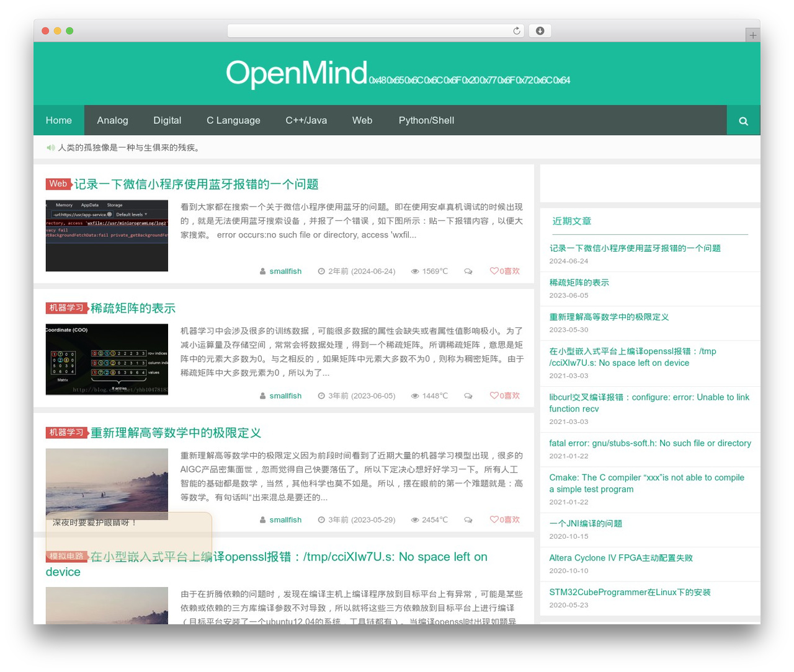
Task: Like the WeChat Bluetooth error post
Action: (505, 271)
